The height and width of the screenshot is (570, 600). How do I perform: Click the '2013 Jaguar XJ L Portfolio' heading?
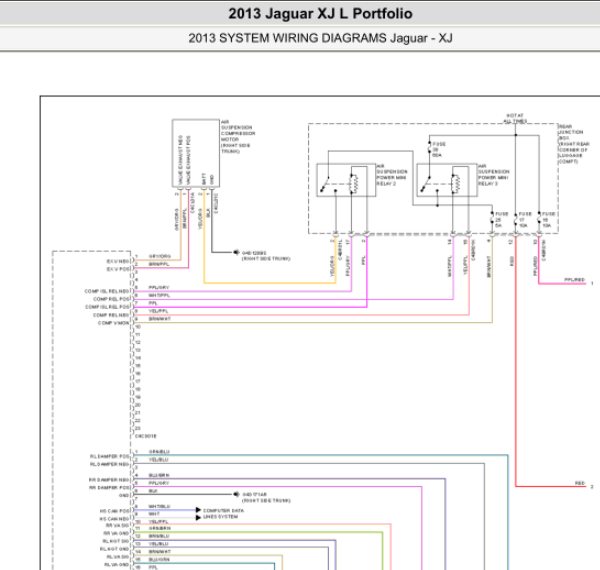[x=320, y=14]
